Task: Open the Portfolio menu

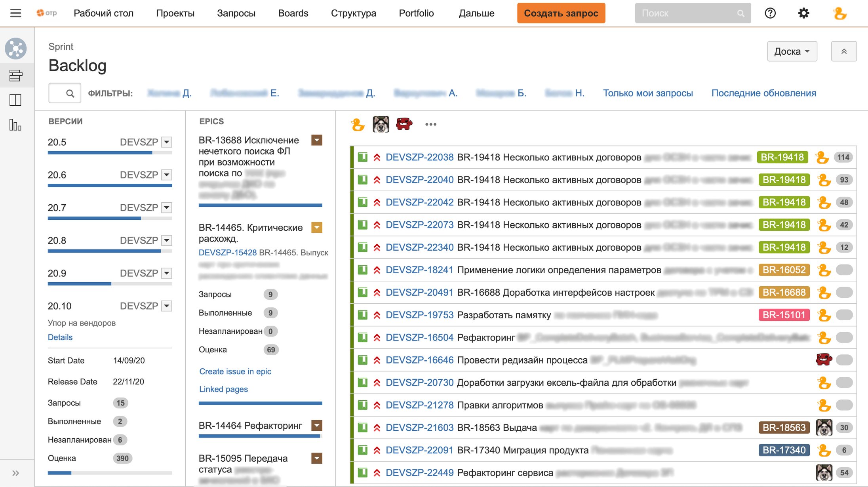Action: pyautogui.click(x=416, y=13)
